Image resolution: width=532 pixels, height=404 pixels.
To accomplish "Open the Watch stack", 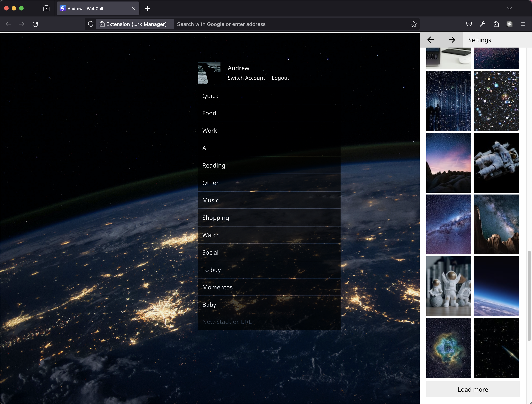I will coord(269,235).
